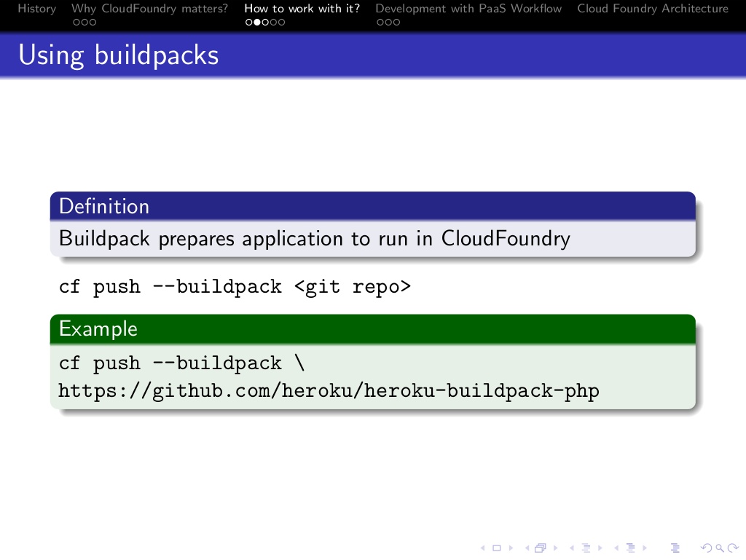Select third dot under Development with PaaS Workflow
746x560 pixels.
point(396,22)
